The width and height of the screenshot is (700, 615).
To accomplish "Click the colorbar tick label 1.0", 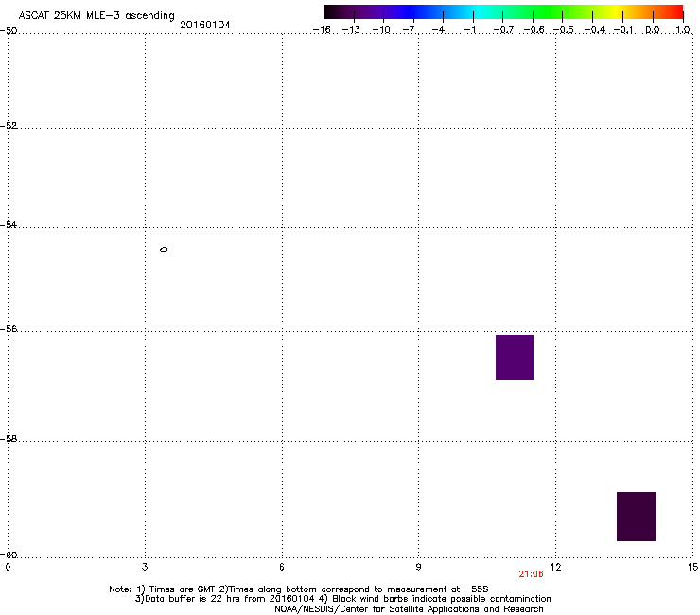I will coord(683,30).
